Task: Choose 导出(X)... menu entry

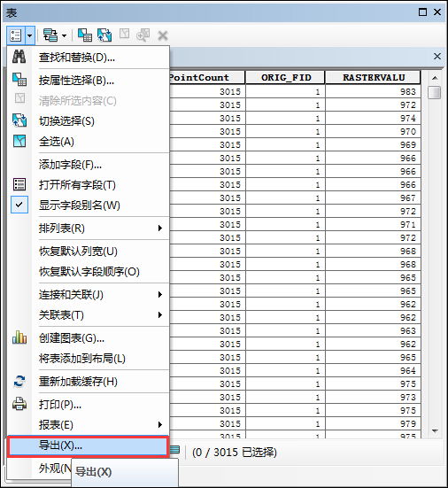Action: [x=88, y=446]
